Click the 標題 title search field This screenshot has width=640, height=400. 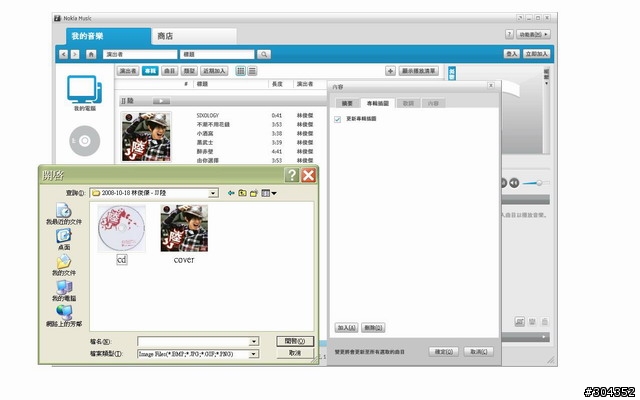pyautogui.click(x=217, y=54)
